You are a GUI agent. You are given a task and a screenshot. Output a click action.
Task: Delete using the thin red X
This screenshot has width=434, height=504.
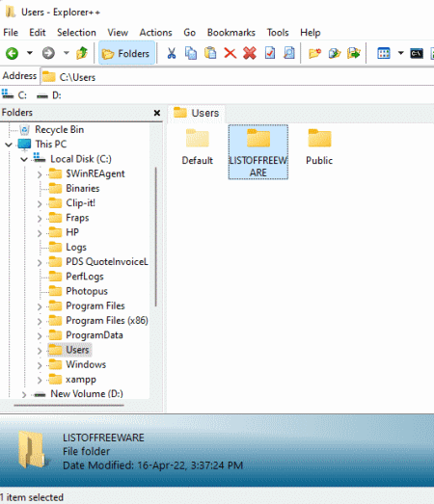tap(231, 53)
